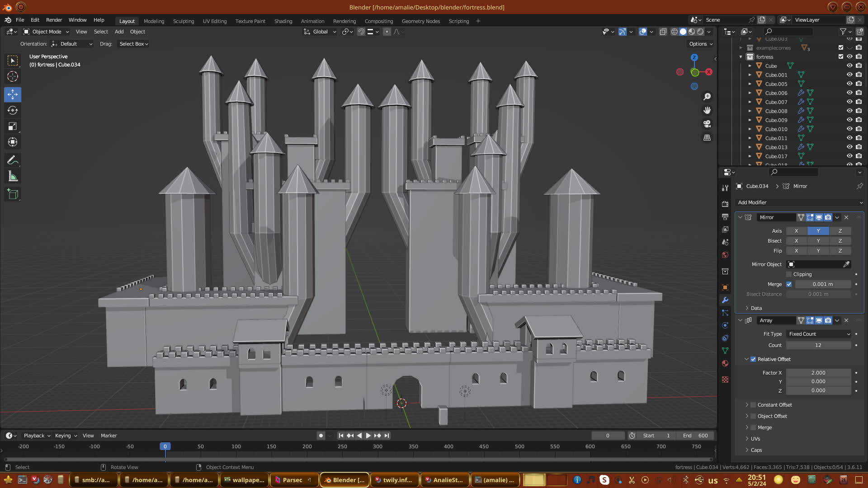This screenshot has height=488, width=868.
Task: Expand the Caps section of Array
Action: pos(756,450)
